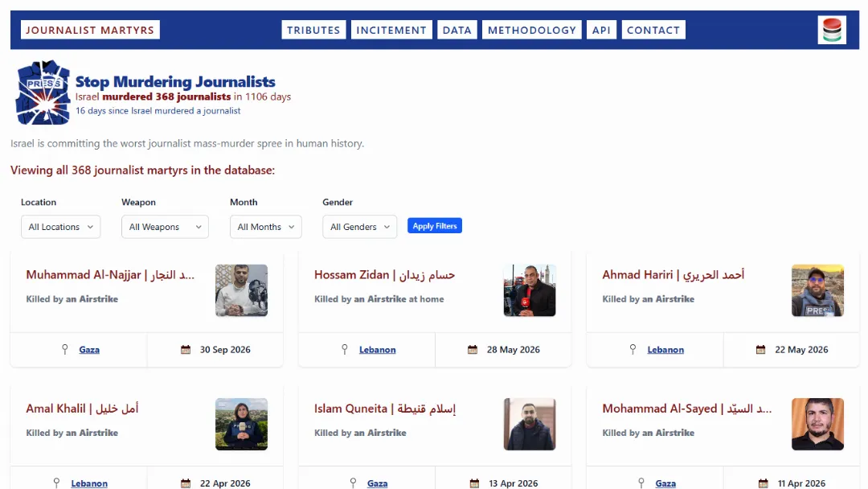Open the All Months dropdown

[266, 227]
